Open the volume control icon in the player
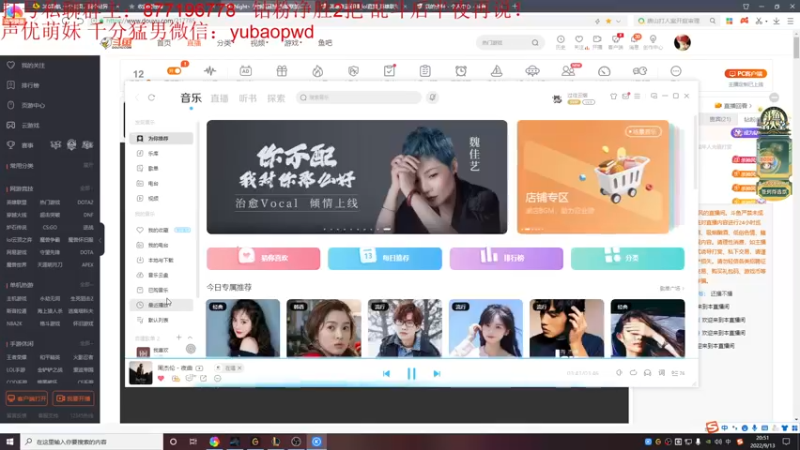 coord(619,373)
